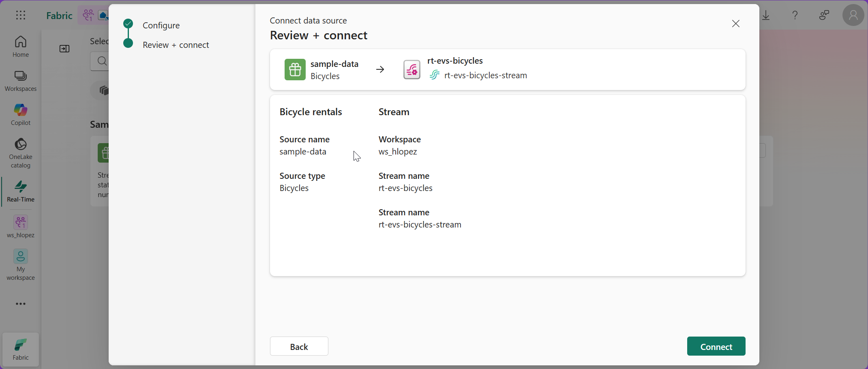Click the rt-evs-bicycles eventstream icon
The width and height of the screenshot is (868, 369).
tap(411, 70)
